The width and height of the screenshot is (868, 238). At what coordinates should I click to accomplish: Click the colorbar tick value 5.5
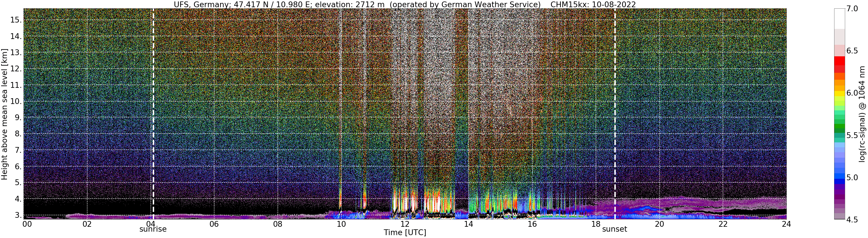pos(852,135)
